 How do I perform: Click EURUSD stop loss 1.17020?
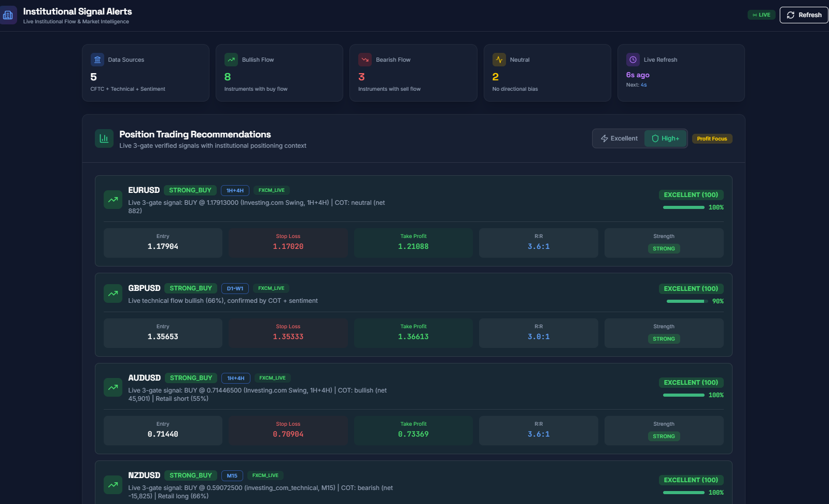(288, 246)
